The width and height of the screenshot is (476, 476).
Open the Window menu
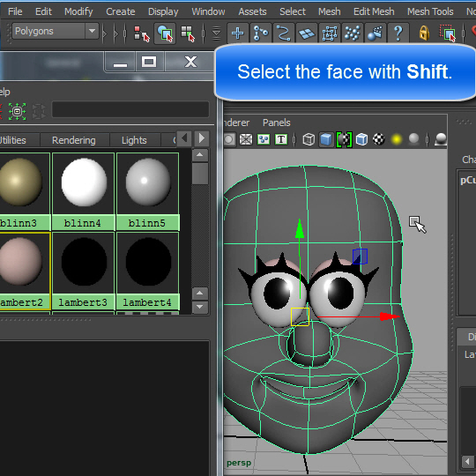(x=208, y=11)
